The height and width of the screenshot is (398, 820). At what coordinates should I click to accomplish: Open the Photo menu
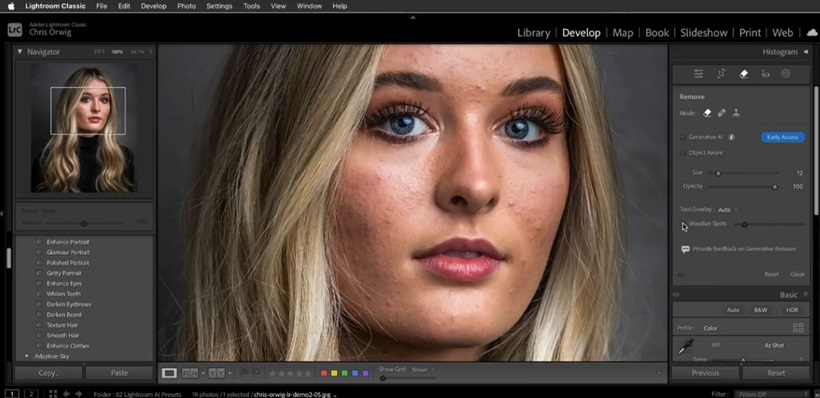click(x=186, y=6)
